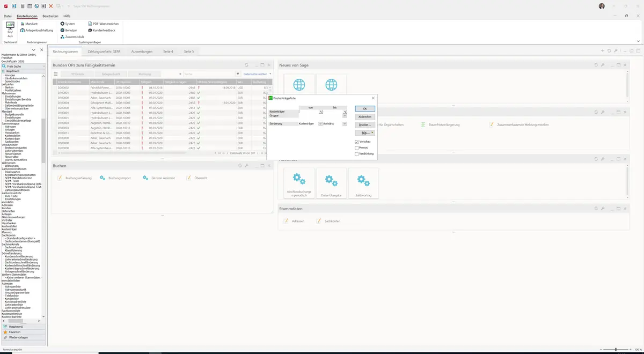Image resolution: width=644 pixels, height=354 pixels.
Task: Uncheck the Vorschau checkbox
Action: (356, 142)
